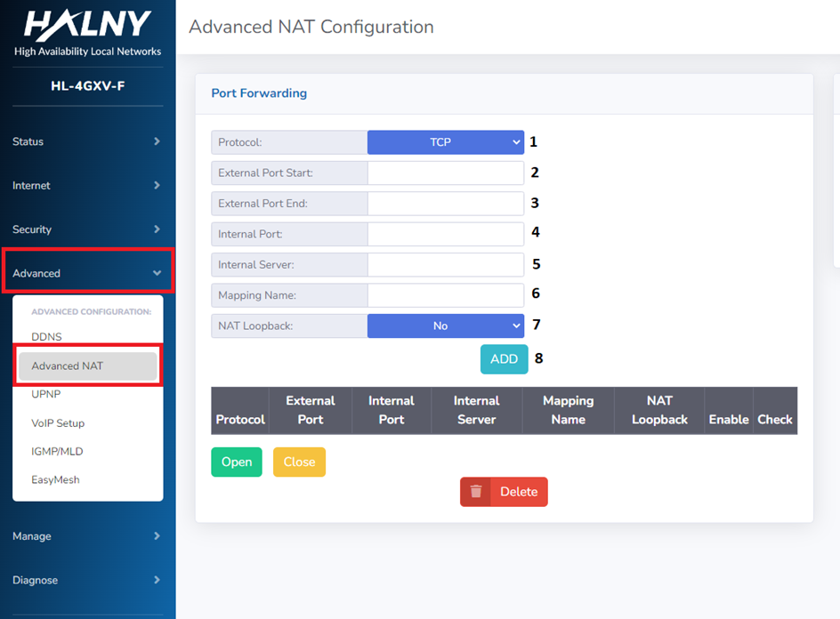Click the Mapping Name input field
840x619 pixels.
click(x=446, y=295)
